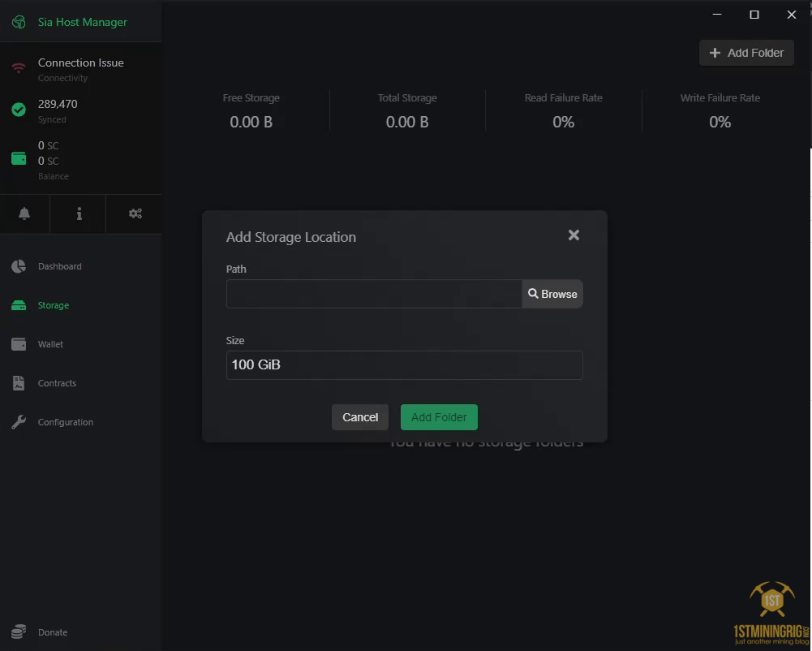Click the green wallet balance icon

point(19,158)
